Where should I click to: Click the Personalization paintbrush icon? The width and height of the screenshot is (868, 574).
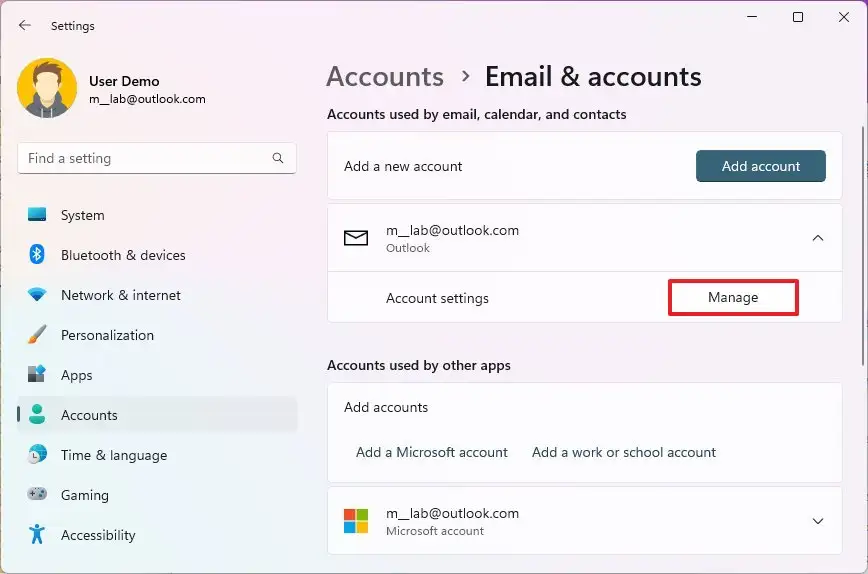(x=37, y=334)
